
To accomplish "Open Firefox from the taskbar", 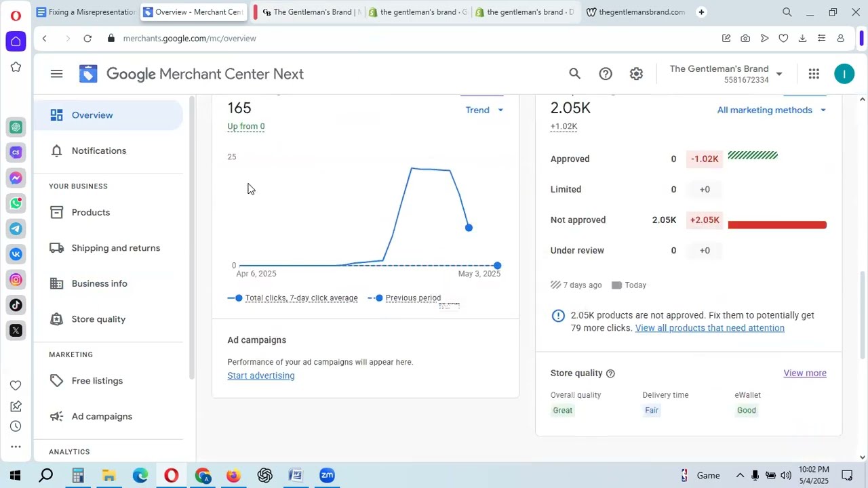I will click(233, 475).
